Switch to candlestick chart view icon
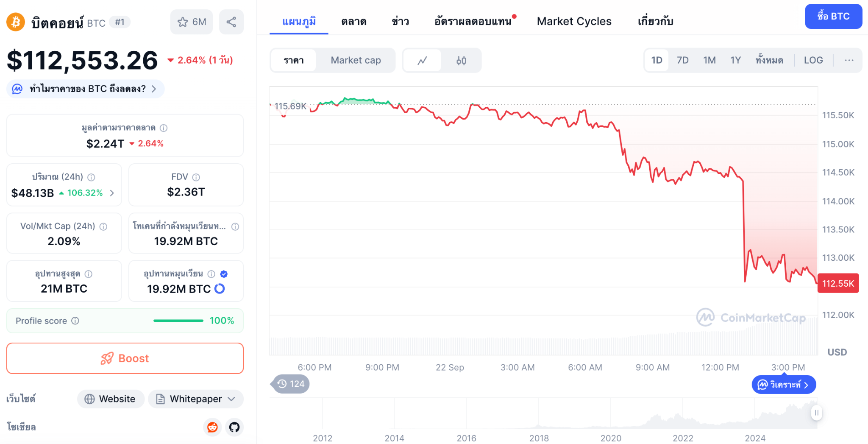The image size is (868, 444). (x=461, y=61)
